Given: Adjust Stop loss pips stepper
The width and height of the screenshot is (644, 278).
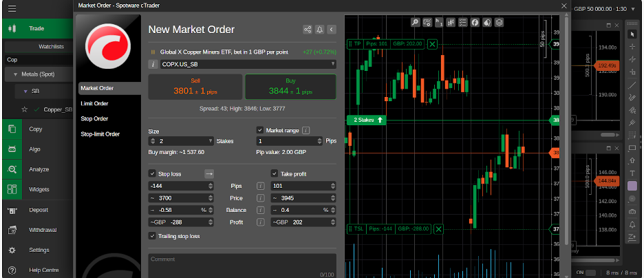Looking at the screenshot, I should [211, 186].
